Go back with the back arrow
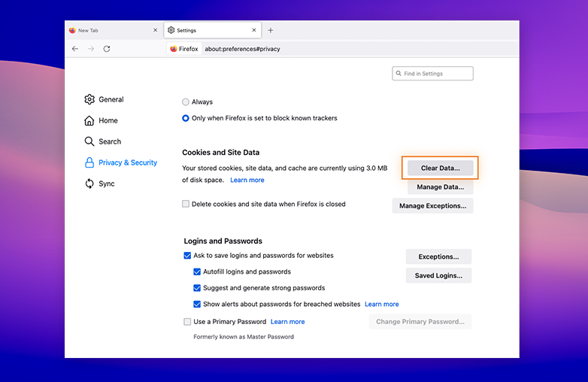 point(75,49)
